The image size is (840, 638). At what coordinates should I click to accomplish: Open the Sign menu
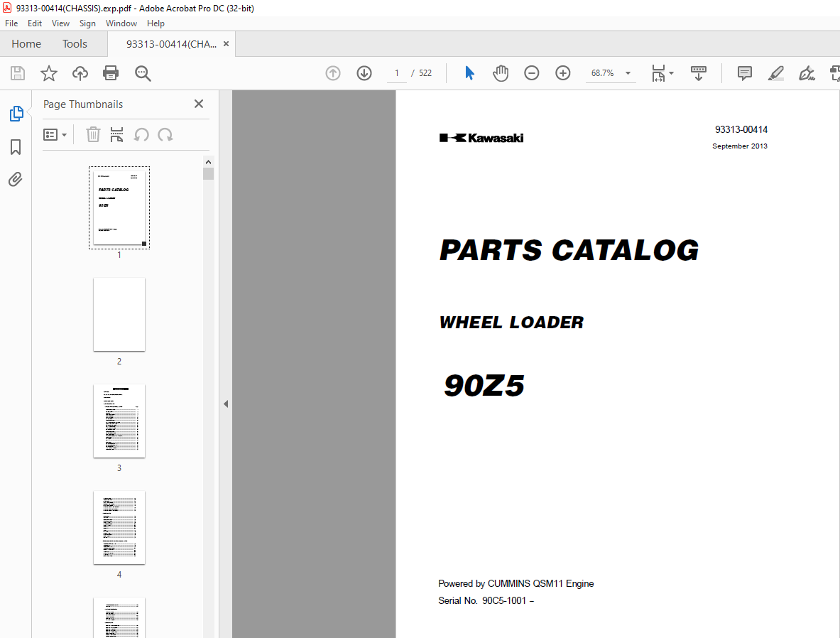(x=87, y=23)
